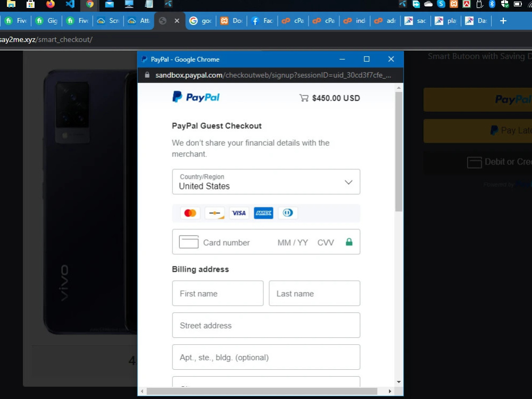Click the popup's sandbox.paypal.com URL text
The height and width of the screenshot is (399, 532).
pos(273,75)
